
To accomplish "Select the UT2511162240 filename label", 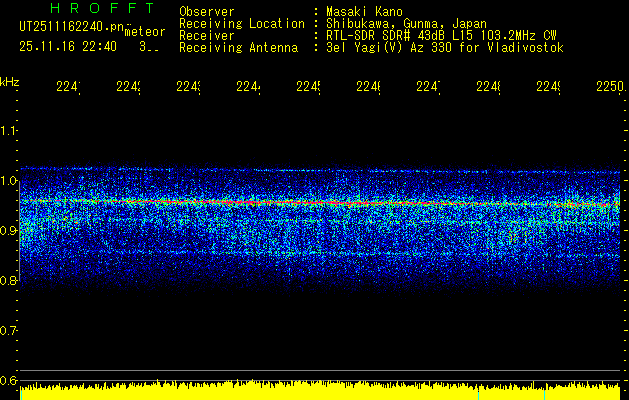I will (x=70, y=27).
